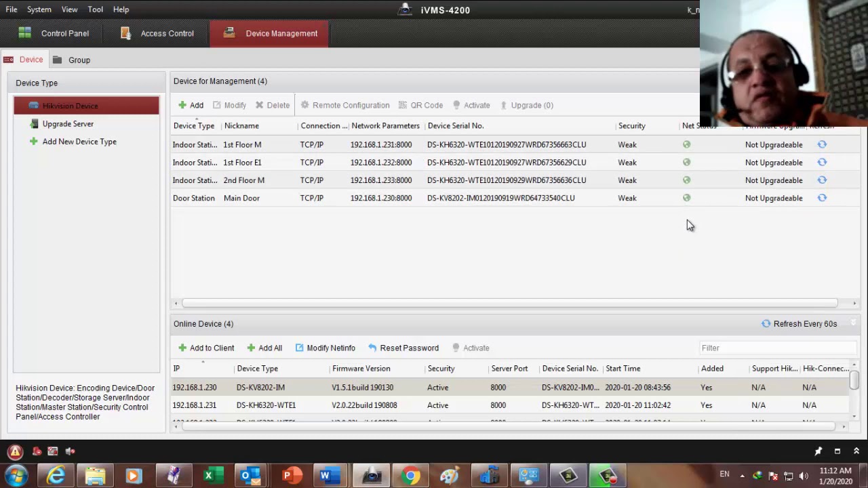Switch to the Control Panel tab
868x488 pixels.
(x=54, y=33)
